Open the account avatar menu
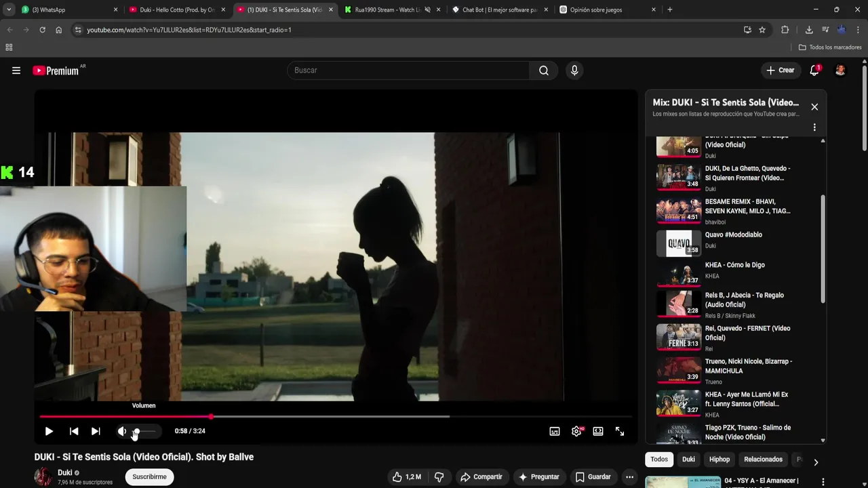 pos(840,70)
